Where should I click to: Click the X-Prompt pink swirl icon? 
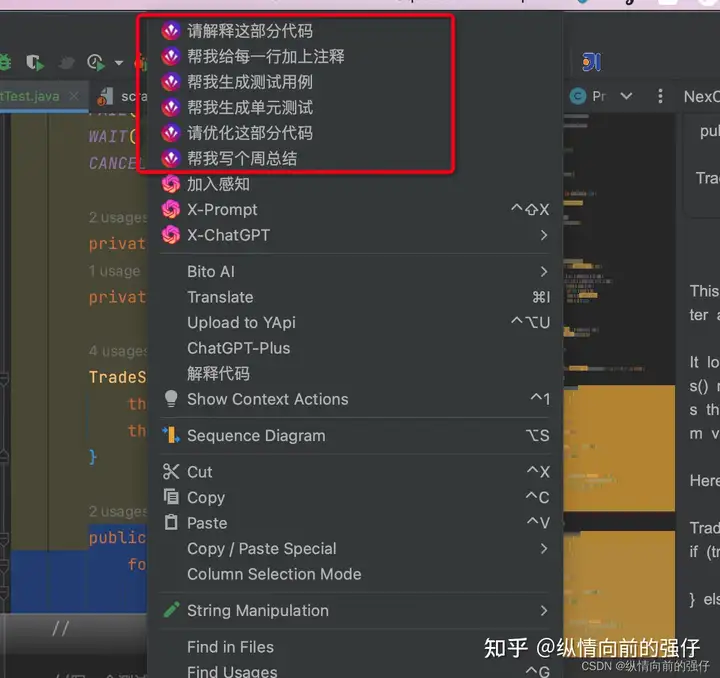(x=171, y=210)
